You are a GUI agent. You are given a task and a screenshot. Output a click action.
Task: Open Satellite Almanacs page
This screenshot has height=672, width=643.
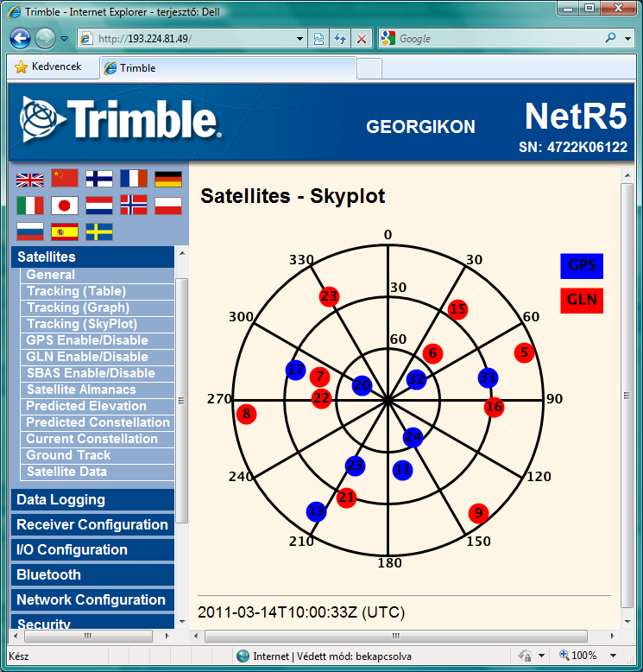click(x=98, y=390)
